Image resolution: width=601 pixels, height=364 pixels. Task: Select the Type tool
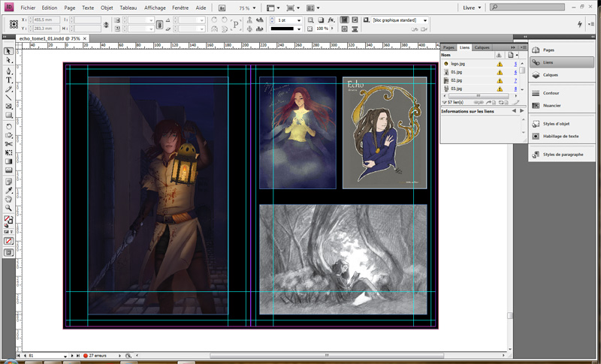point(8,80)
